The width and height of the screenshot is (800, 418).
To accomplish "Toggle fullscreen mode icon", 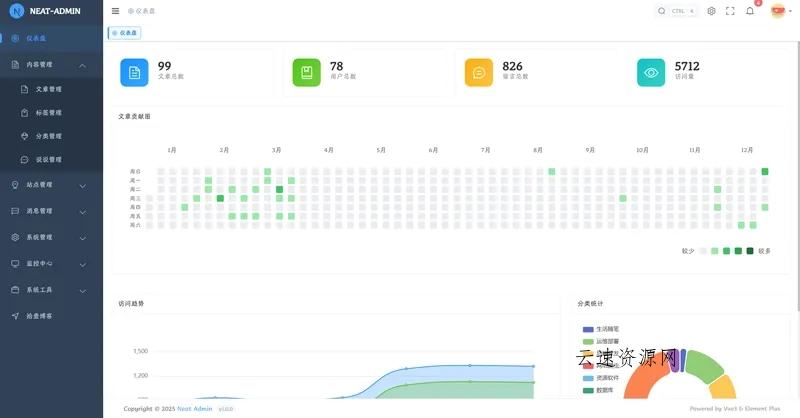I will click(730, 11).
